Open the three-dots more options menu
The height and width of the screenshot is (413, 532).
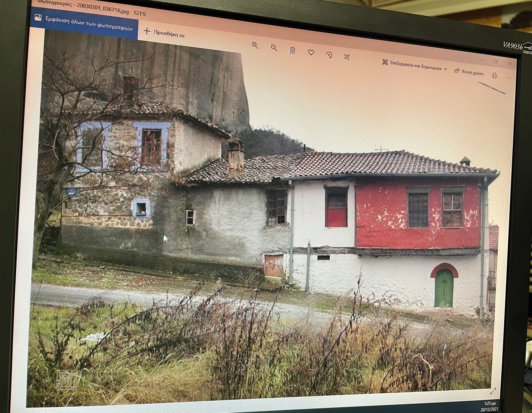coord(509,78)
